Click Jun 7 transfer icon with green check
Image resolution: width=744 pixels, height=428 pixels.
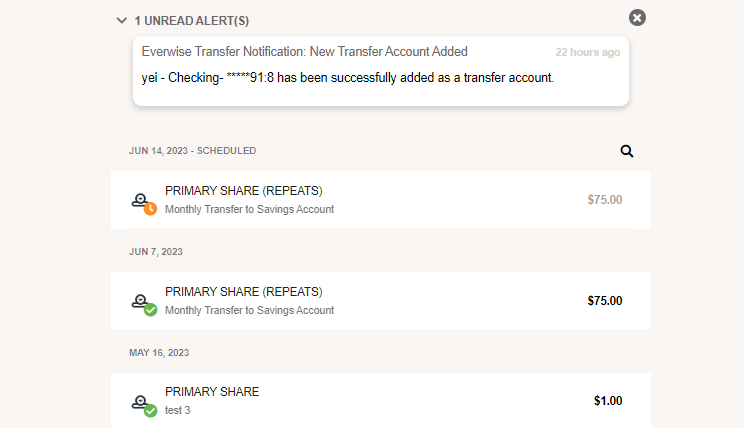[144, 305]
